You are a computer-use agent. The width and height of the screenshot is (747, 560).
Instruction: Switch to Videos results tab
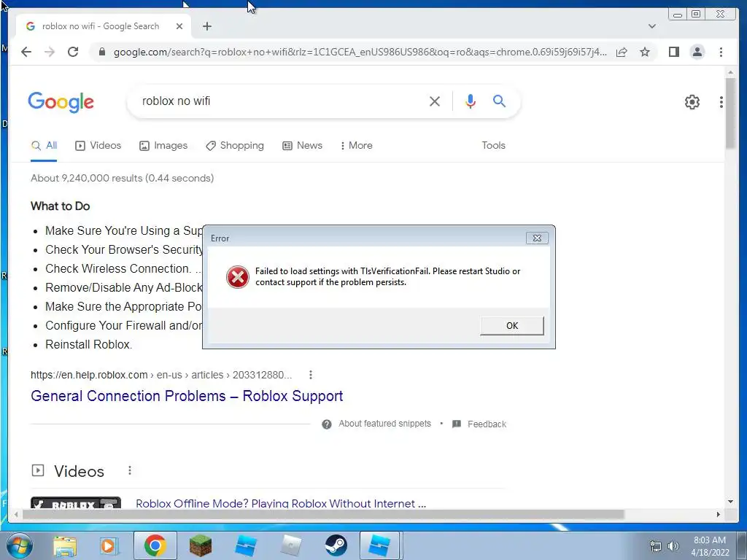tap(98, 146)
